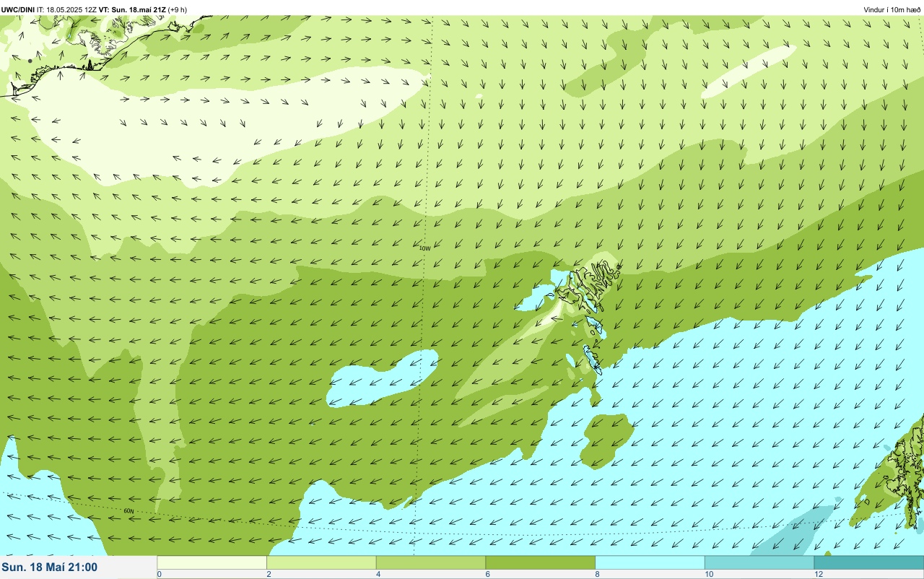Click the '10W' longitude label on map
Screen dimensions: 924x579
point(424,248)
